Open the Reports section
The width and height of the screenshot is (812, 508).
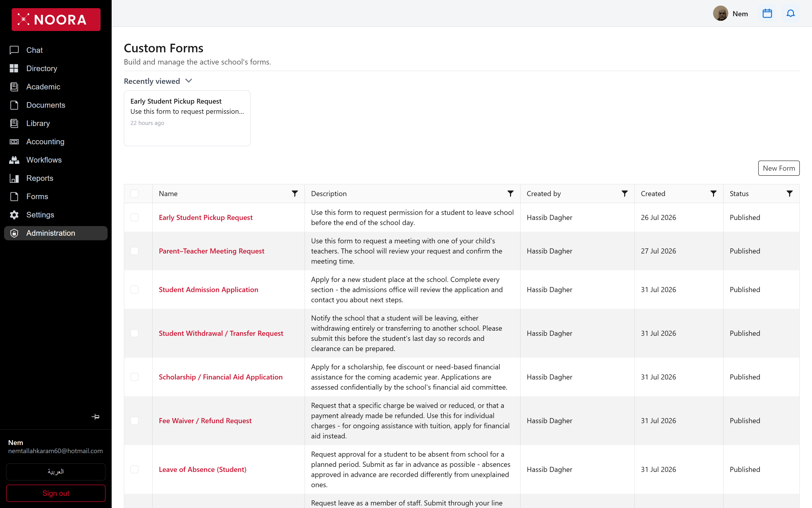(x=56, y=178)
